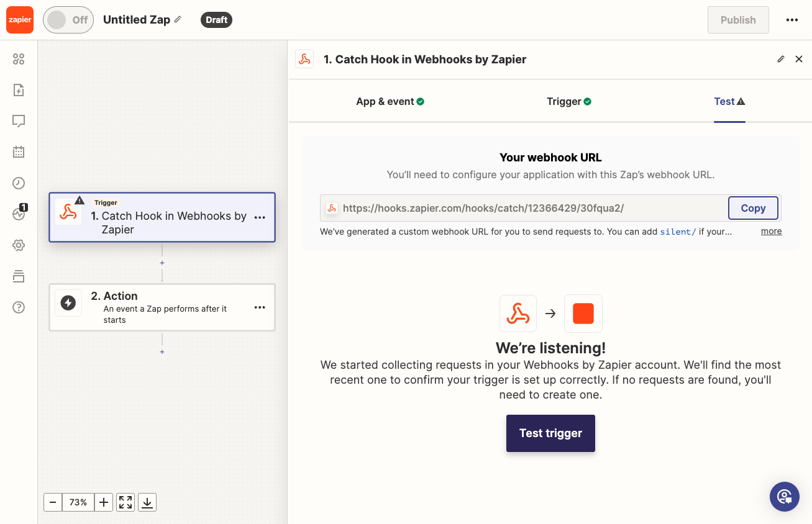The height and width of the screenshot is (524, 812).
Task: Zoom out the canvas with minus button
Action: tap(53, 502)
